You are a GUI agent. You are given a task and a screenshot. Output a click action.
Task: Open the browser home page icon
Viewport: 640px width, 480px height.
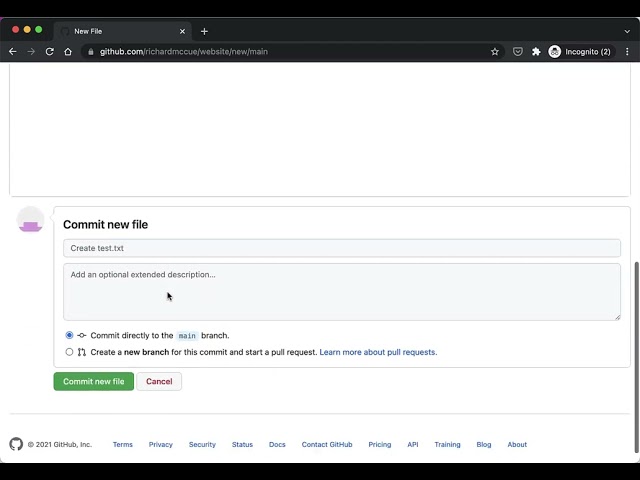(68, 52)
